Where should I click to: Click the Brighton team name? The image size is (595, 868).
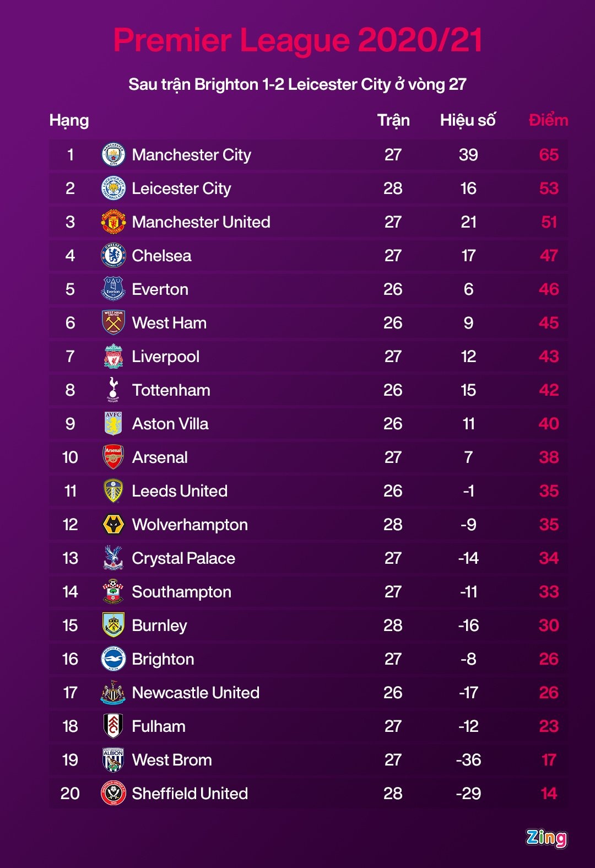[163, 659]
